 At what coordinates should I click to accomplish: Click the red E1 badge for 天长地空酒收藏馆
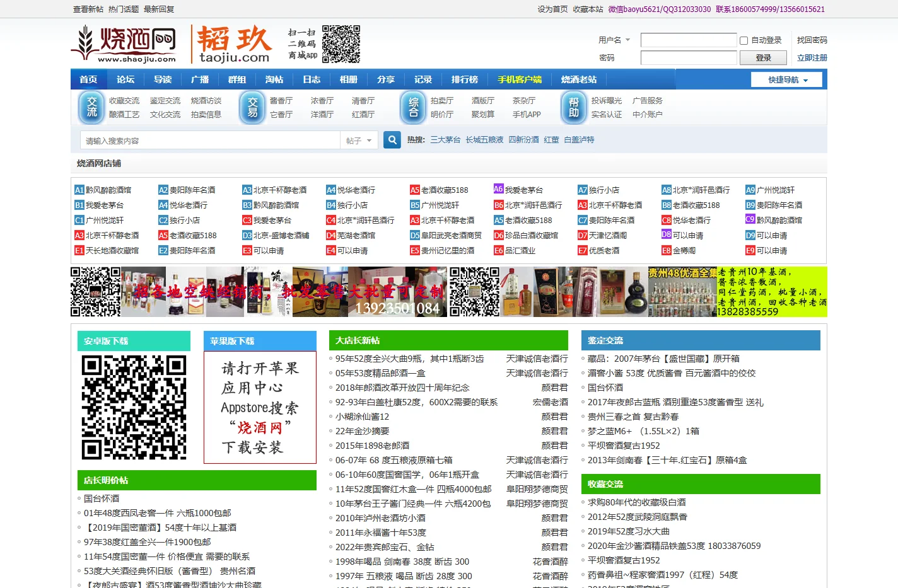coord(79,250)
